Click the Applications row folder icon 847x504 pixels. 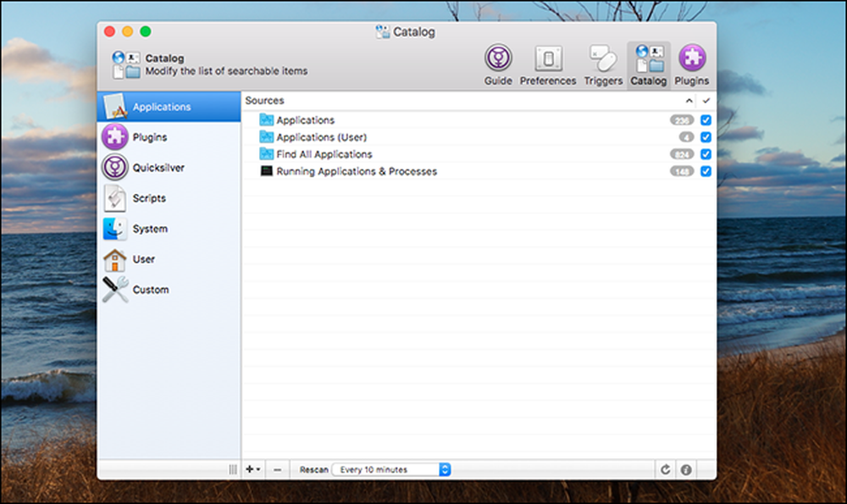(x=266, y=119)
